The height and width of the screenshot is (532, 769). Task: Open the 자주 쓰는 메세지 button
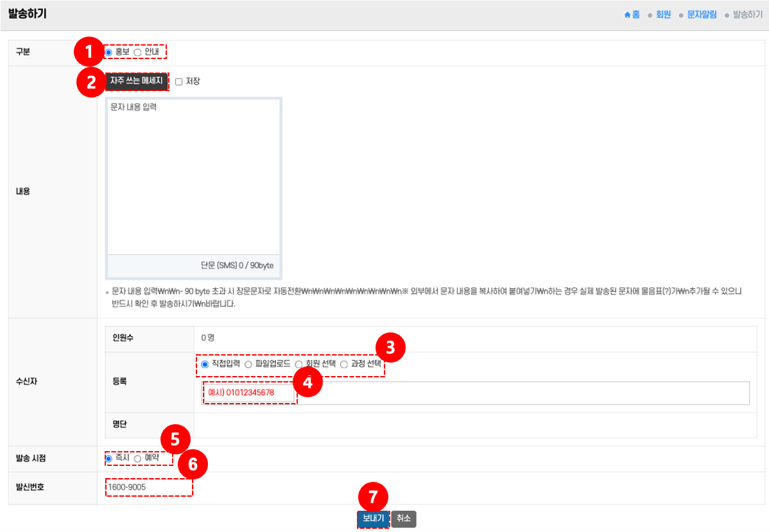pos(137,82)
